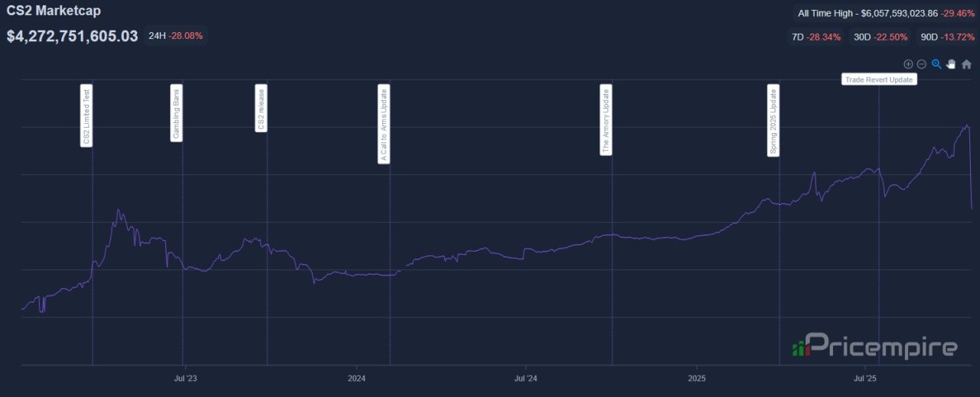The height and width of the screenshot is (397, 980).
Task: Click the zoom in plus icon
Action: 908,64
